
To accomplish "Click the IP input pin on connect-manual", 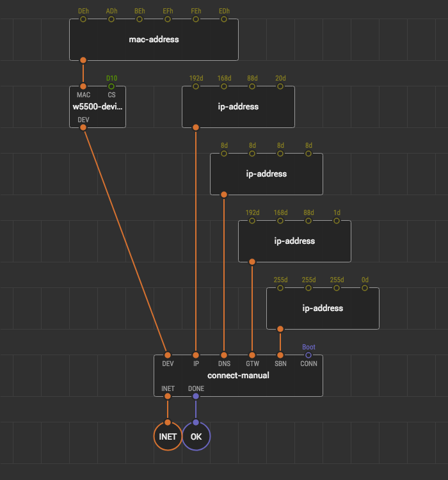I will click(x=196, y=355).
